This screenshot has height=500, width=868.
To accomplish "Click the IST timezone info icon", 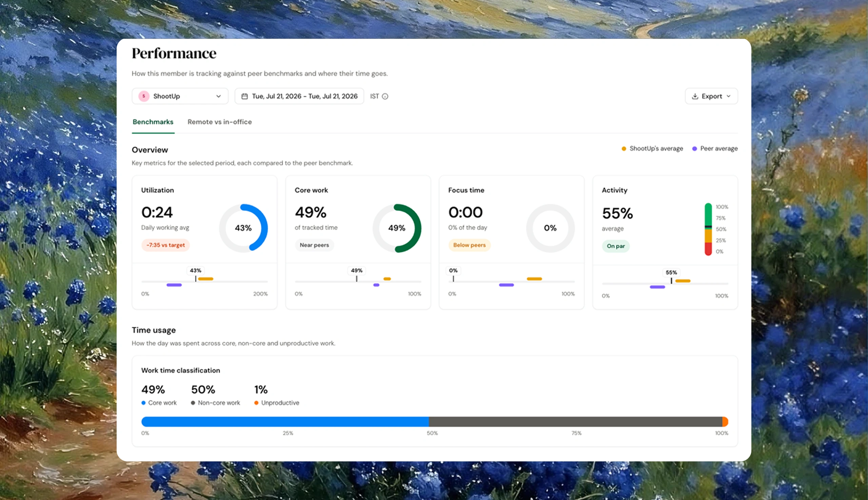I will click(385, 97).
